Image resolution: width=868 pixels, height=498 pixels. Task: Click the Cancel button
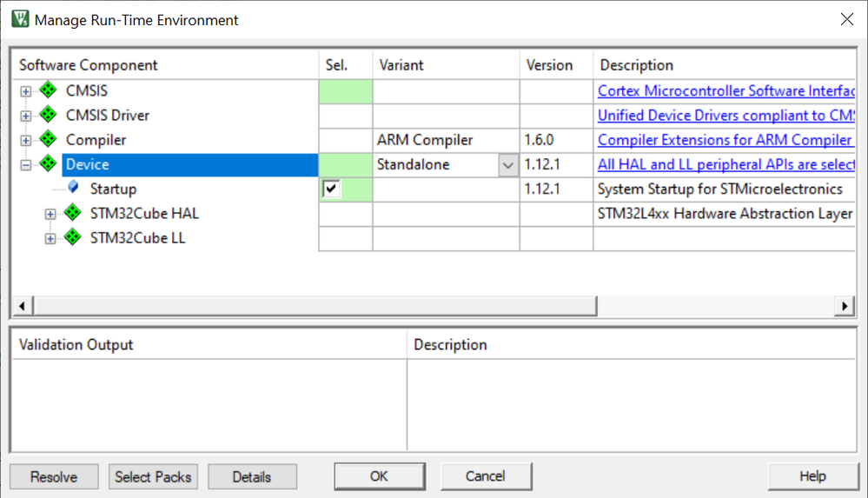(486, 476)
